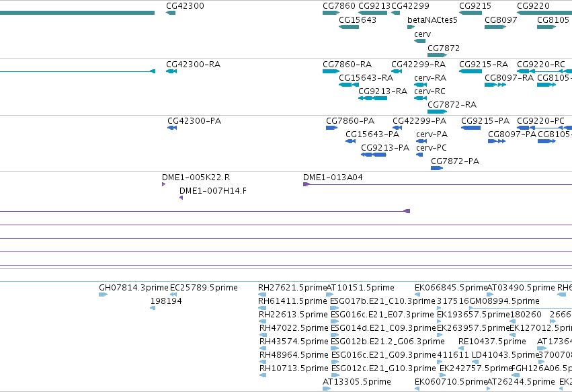Screen dimensions: 572x392
Task: Select the CG9215-RA transcript
Action: tap(471, 71)
